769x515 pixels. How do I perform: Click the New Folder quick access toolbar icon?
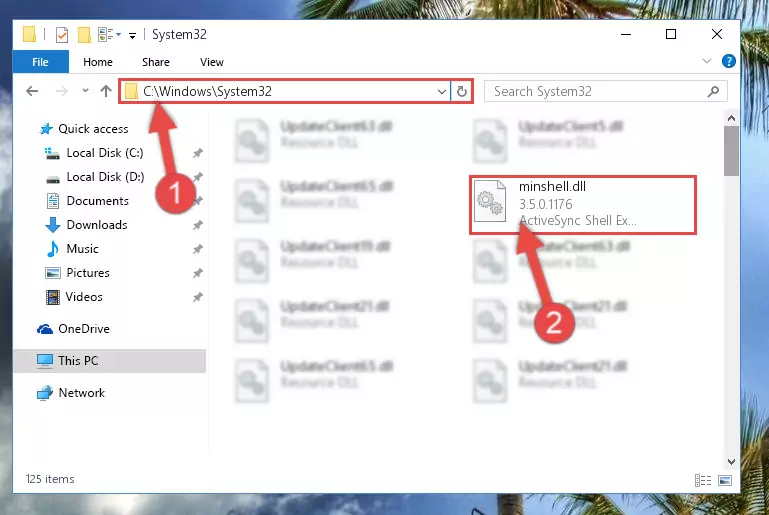pos(84,35)
